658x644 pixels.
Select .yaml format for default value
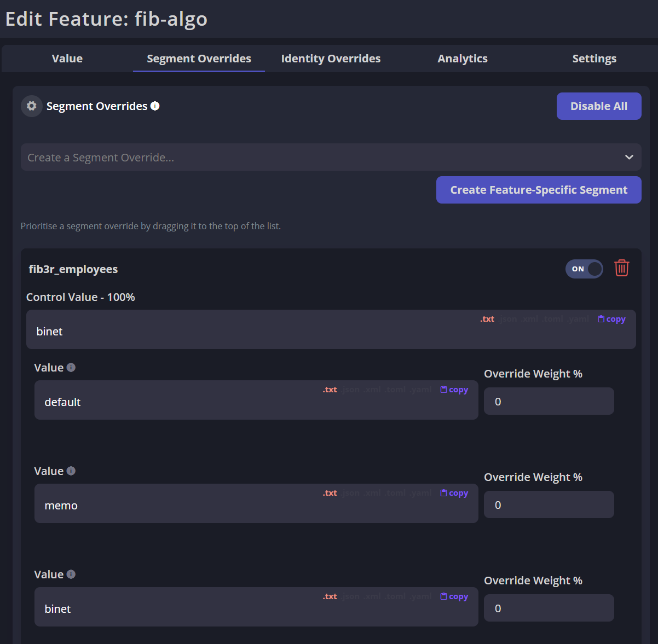(x=422, y=390)
